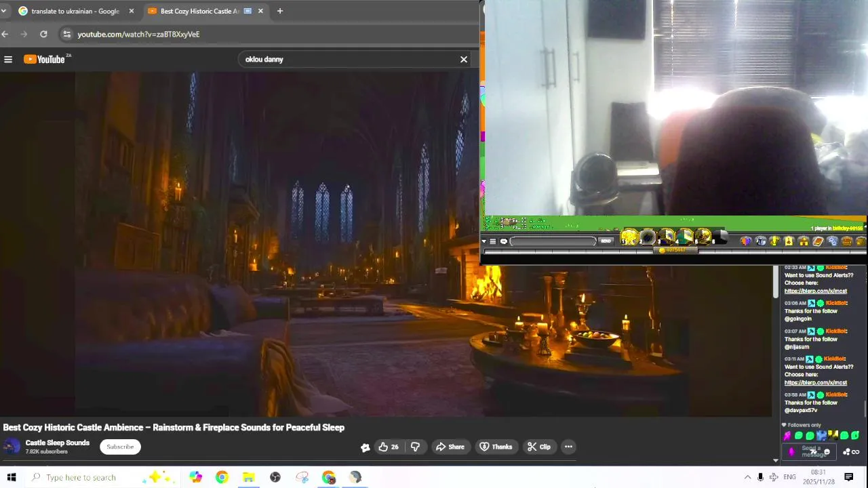Click the video title text
Image resolution: width=868 pixels, height=488 pixels.
(174, 428)
